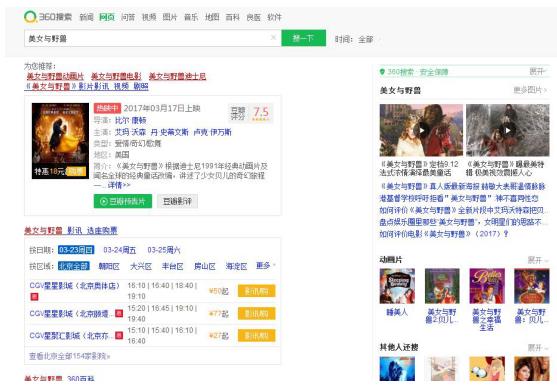Viewport: 557px width, 392px height.
Task: Click the orange ticket button for ¥77起 row
Action: point(256,314)
